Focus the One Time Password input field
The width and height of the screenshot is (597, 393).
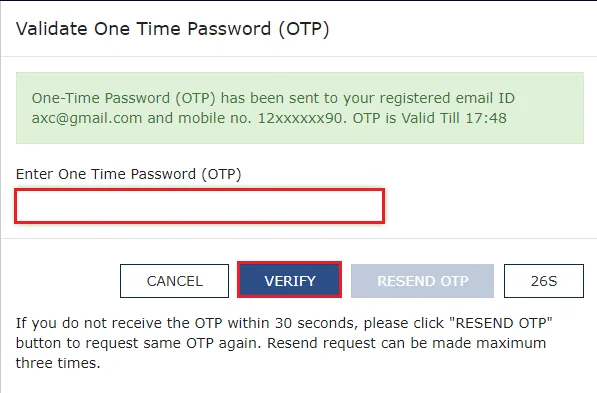click(x=200, y=206)
